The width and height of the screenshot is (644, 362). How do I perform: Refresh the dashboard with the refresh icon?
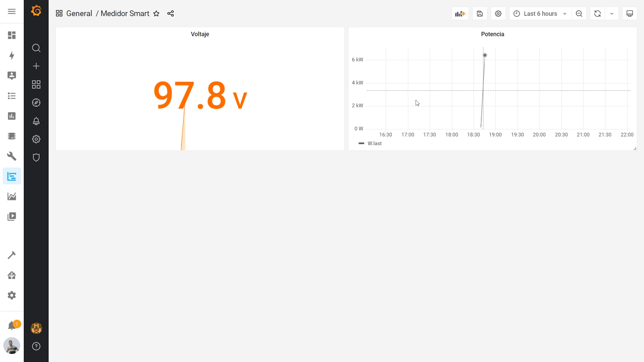(597, 13)
